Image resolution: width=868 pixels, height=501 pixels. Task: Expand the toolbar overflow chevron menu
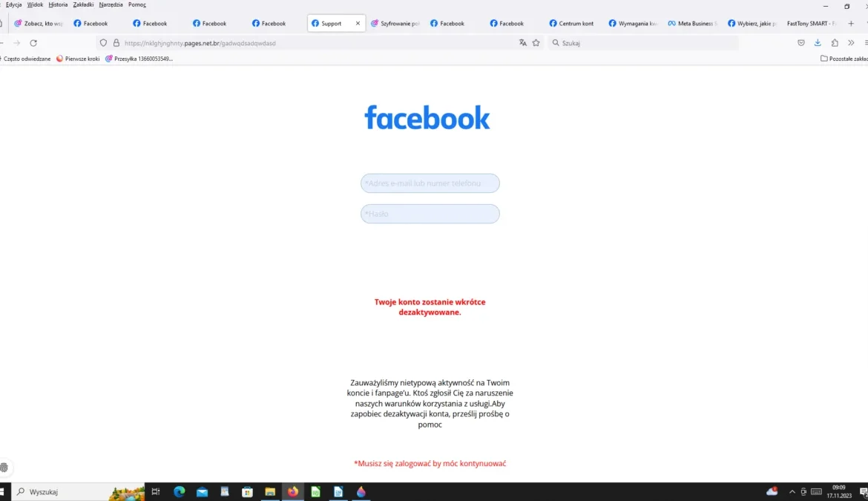click(x=851, y=43)
